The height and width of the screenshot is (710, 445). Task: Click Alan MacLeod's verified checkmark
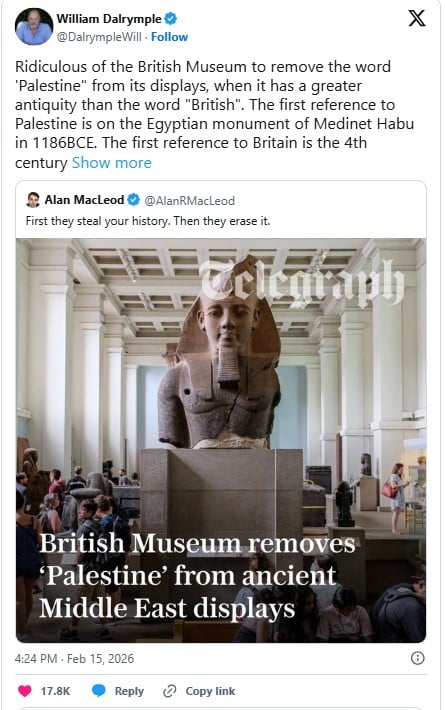point(133,200)
